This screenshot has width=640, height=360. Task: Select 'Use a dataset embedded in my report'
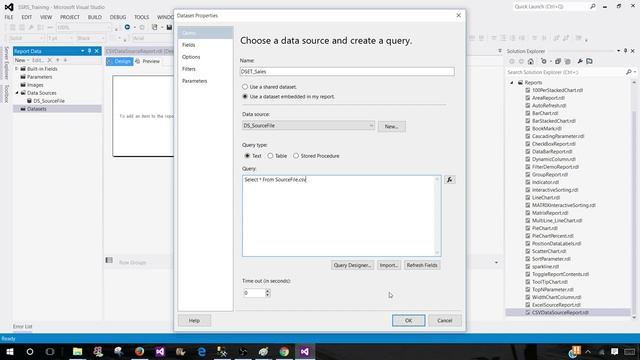click(x=245, y=96)
